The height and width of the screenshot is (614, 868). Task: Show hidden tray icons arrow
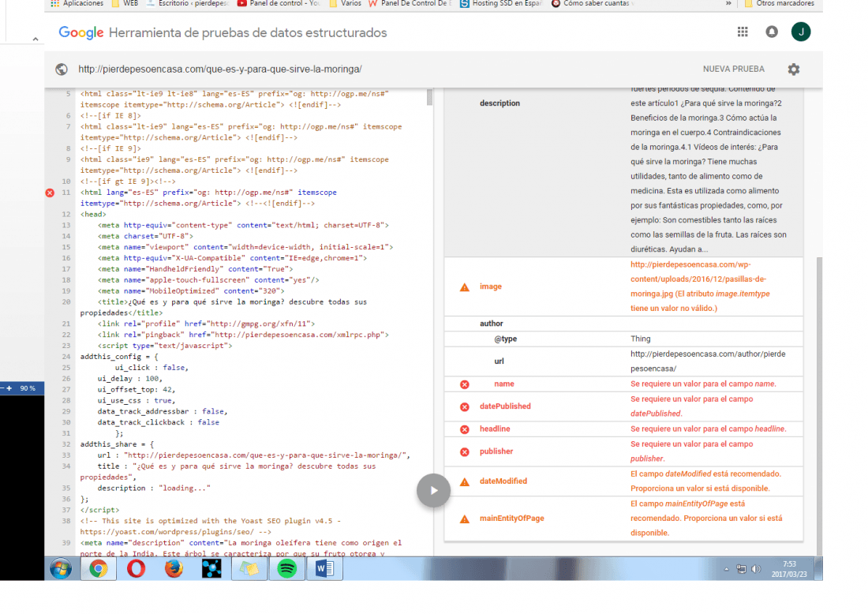tap(726, 569)
